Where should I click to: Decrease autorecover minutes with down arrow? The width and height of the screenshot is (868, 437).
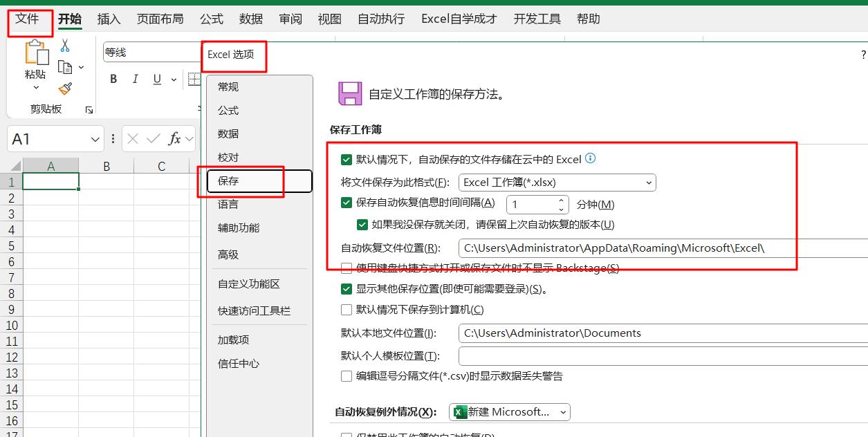[x=562, y=209]
